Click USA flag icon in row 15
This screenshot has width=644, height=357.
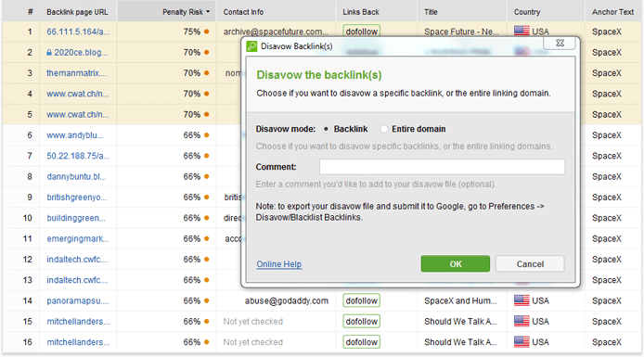coord(522,321)
